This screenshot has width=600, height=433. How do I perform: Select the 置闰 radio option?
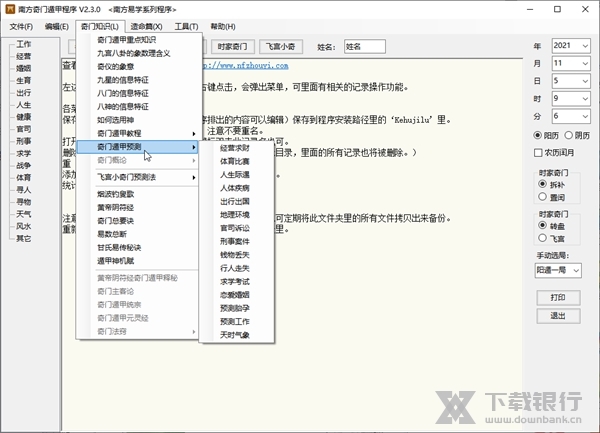tap(542, 197)
